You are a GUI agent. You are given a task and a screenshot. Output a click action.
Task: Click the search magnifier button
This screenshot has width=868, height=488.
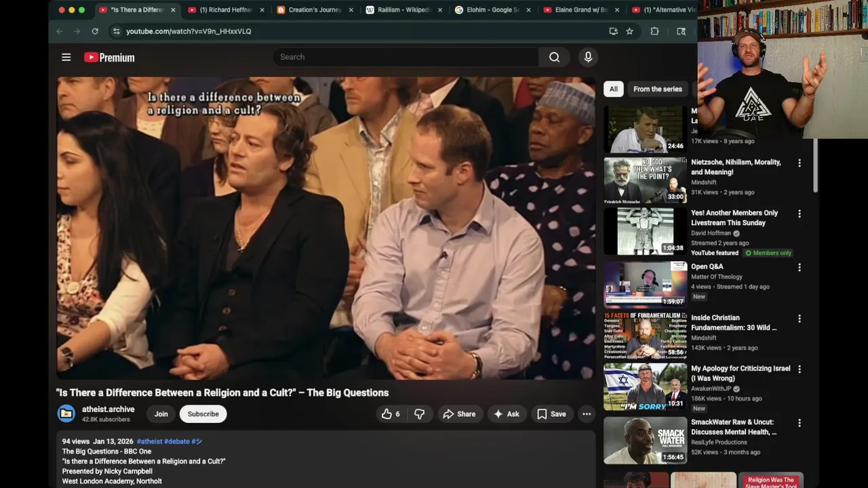pyautogui.click(x=554, y=57)
